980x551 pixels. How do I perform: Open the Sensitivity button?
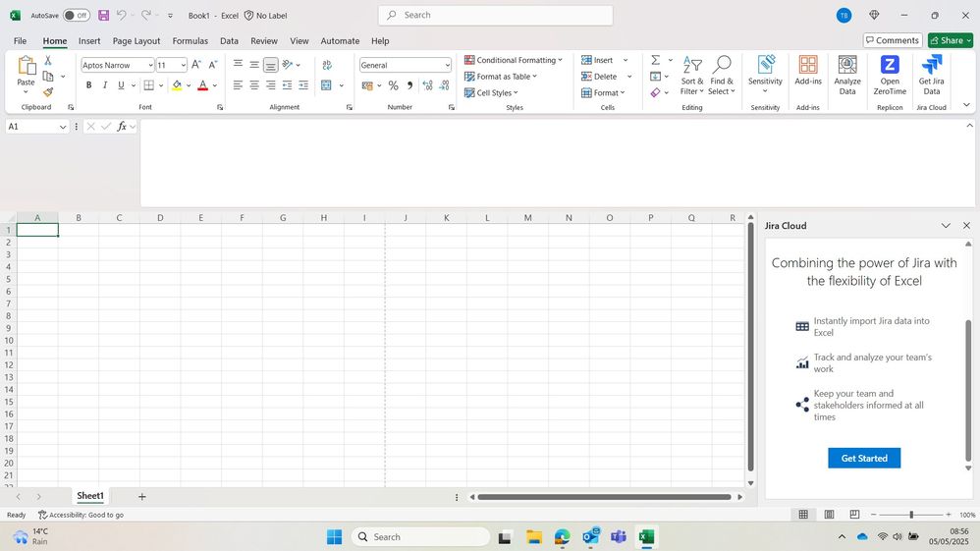click(765, 75)
